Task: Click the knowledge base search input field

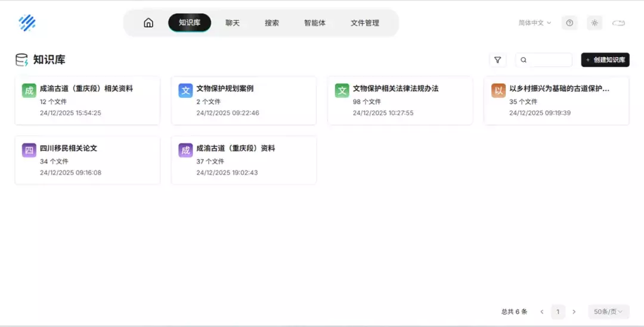Action: tap(549, 60)
